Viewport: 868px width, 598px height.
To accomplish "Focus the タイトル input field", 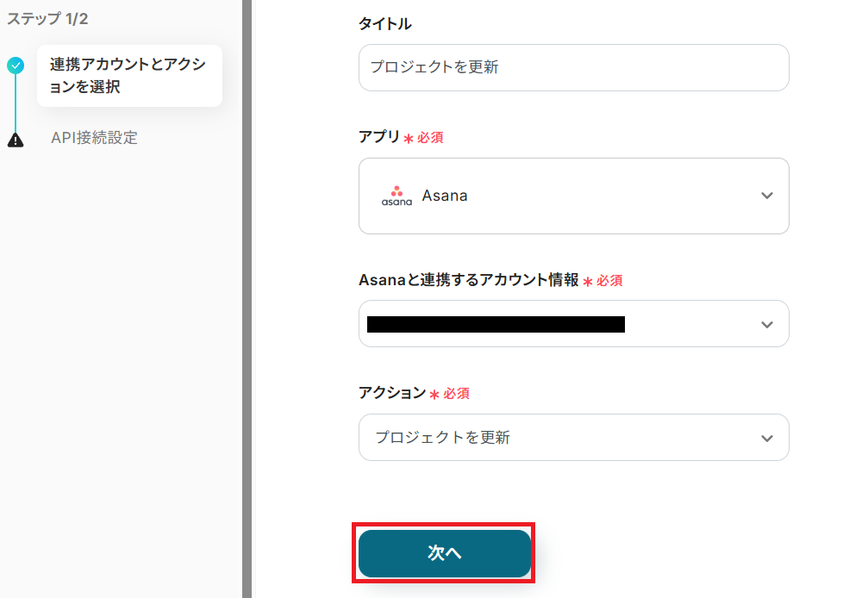I will tap(573, 67).
